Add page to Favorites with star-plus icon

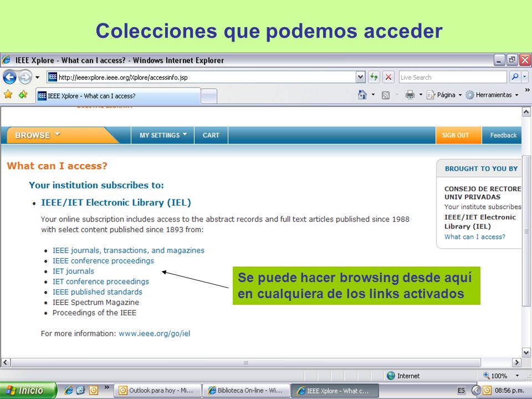(x=23, y=95)
